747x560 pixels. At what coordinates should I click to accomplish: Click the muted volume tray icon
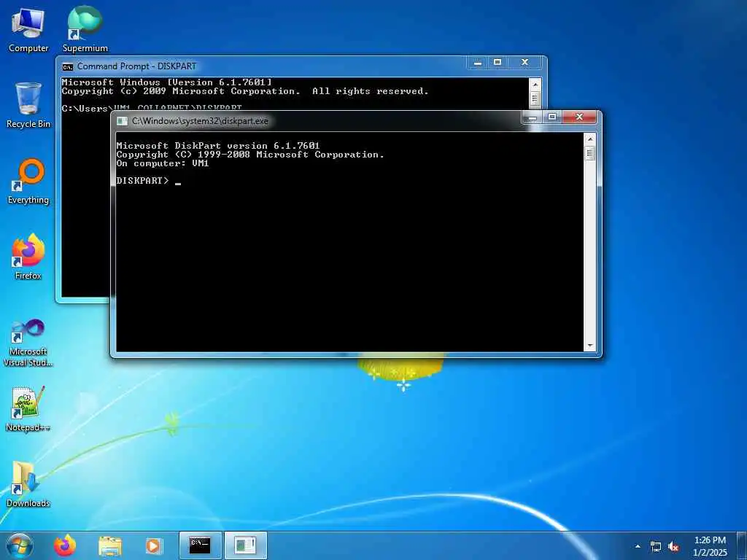click(673, 547)
